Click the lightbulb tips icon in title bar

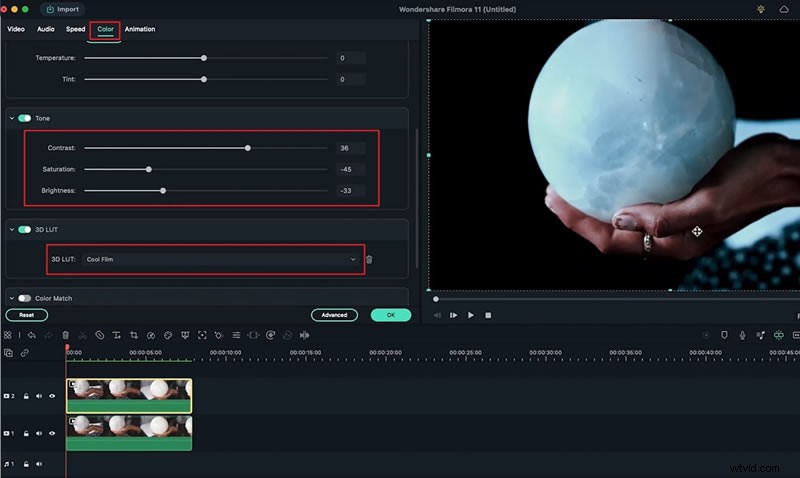[x=761, y=9]
